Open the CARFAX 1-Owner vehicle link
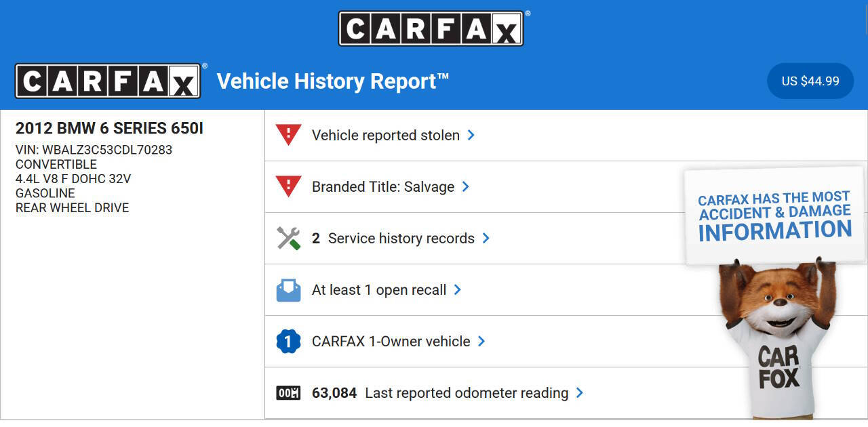This screenshot has width=868, height=427. coord(391,342)
